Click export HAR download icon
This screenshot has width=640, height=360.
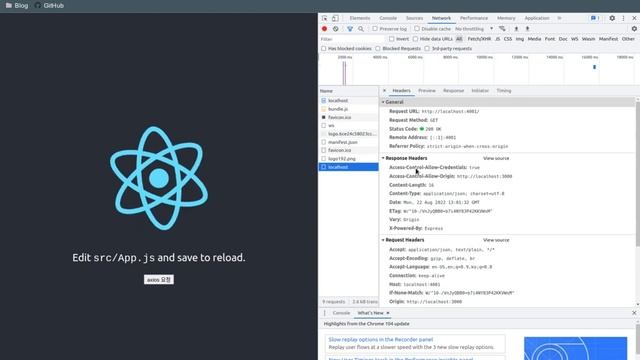tap(527, 29)
